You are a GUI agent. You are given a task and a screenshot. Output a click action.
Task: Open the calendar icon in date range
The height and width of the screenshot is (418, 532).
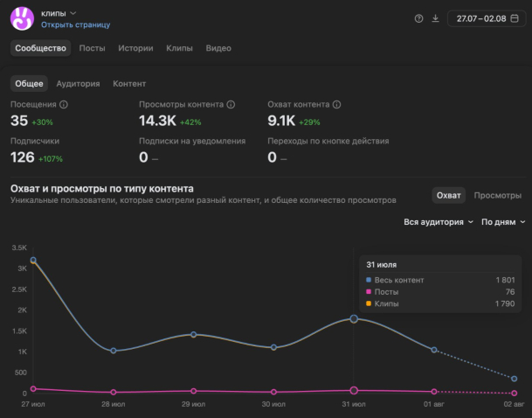[x=515, y=18]
